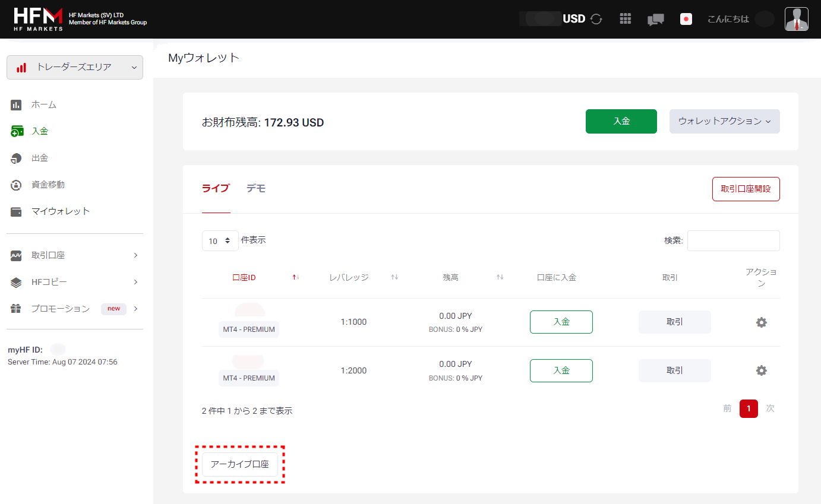Screen dimensions: 821x504
Task: Click the Server Time text in sidebar
Action: 62,362
